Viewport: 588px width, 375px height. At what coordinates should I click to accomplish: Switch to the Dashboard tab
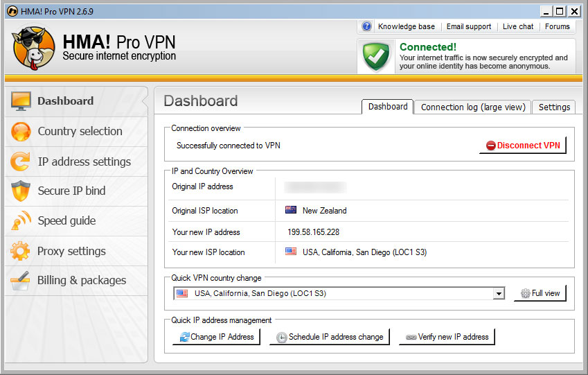point(387,107)
